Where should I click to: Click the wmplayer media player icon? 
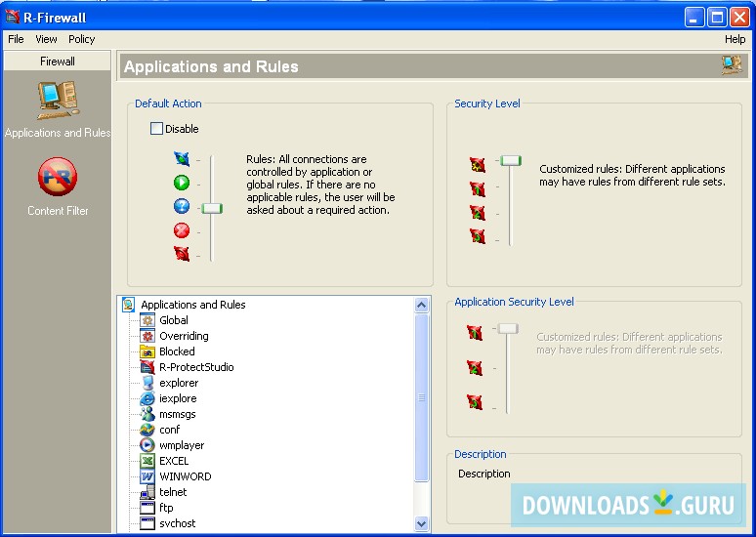tap(147, 445)
